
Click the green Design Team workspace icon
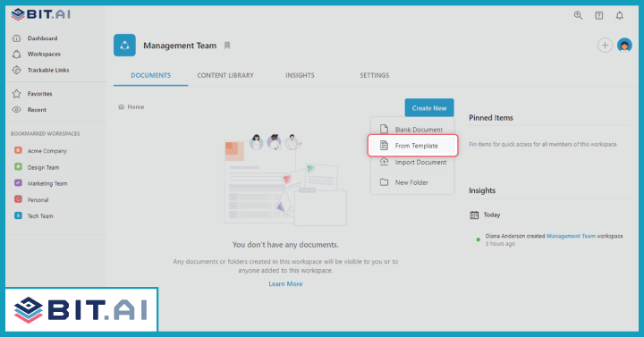pyautogui.click(x=18, y=166)
